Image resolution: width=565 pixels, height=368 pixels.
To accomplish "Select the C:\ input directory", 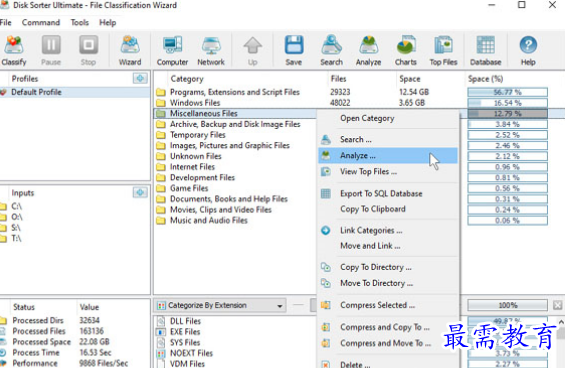I will point(16,206).
